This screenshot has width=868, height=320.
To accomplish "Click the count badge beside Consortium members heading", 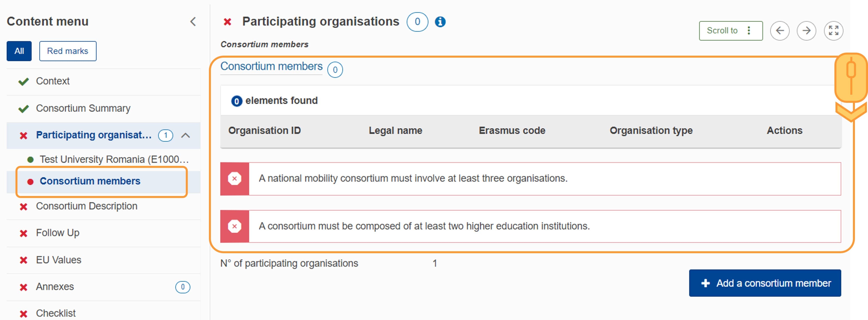I will pyautogui.click(x=335, y=70).
